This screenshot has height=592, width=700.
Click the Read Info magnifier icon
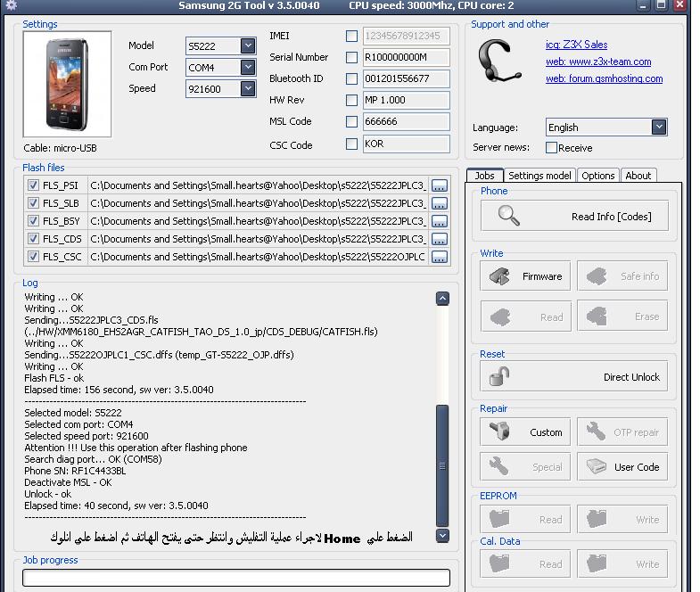(x=508, y=216)
